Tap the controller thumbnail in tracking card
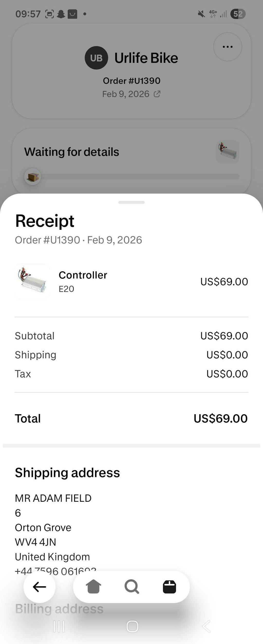This screenshot has height=644, width=263. 227,152
